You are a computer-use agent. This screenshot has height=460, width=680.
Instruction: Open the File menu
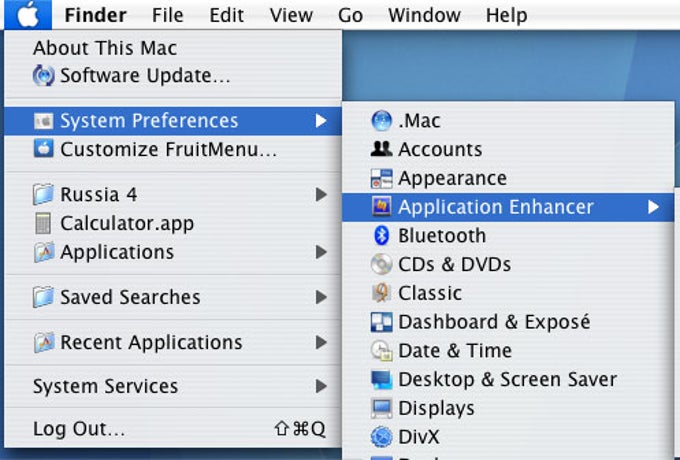point(167,15)
